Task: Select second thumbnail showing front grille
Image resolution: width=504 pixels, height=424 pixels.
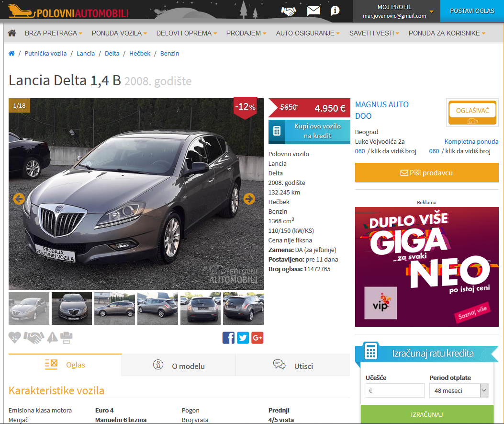Action: [x=72, y=309]
